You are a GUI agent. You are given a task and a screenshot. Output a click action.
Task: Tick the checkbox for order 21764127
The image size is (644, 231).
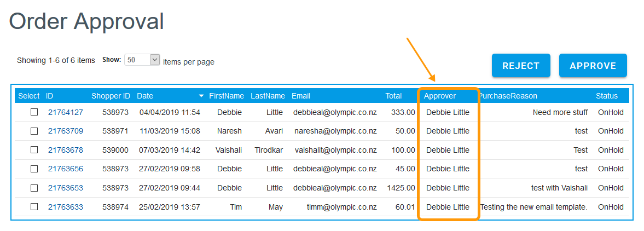tap(34, 112)
